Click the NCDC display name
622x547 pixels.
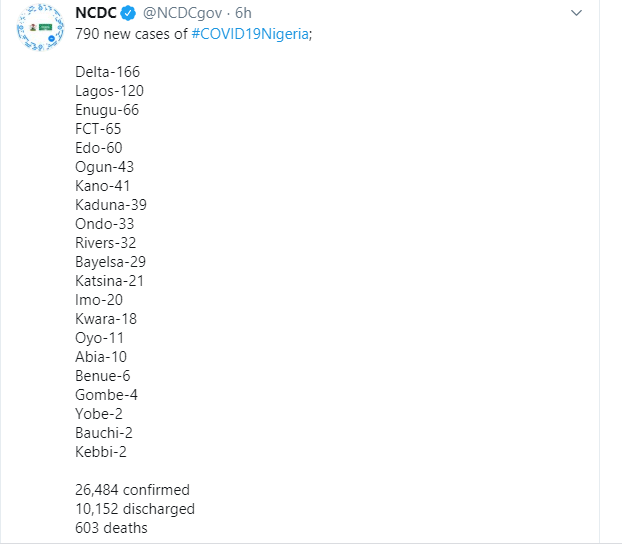pos(96,13)
